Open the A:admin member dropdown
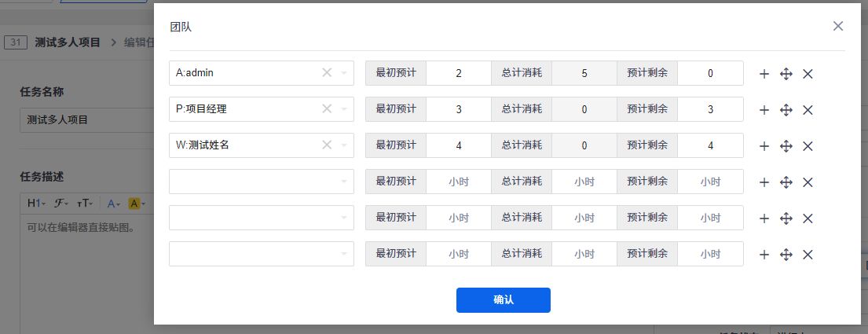868x334 pixels. click(x=344, y=73)
